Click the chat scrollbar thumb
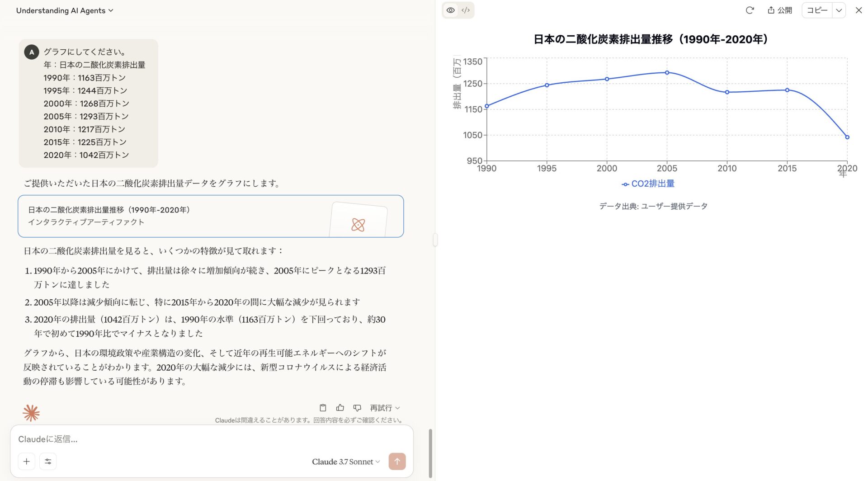The height and width of the screenshot is (481, 868). [x=430, y=453]
